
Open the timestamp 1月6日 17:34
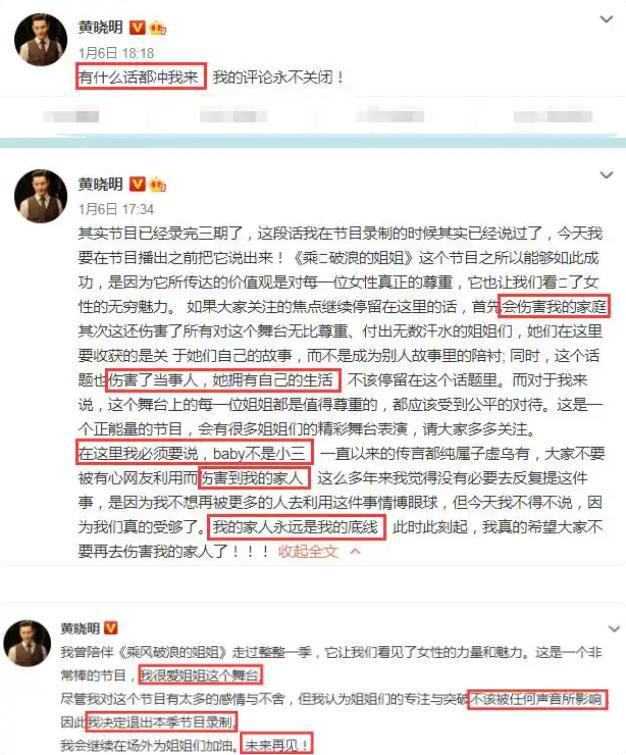click(116, 209)
